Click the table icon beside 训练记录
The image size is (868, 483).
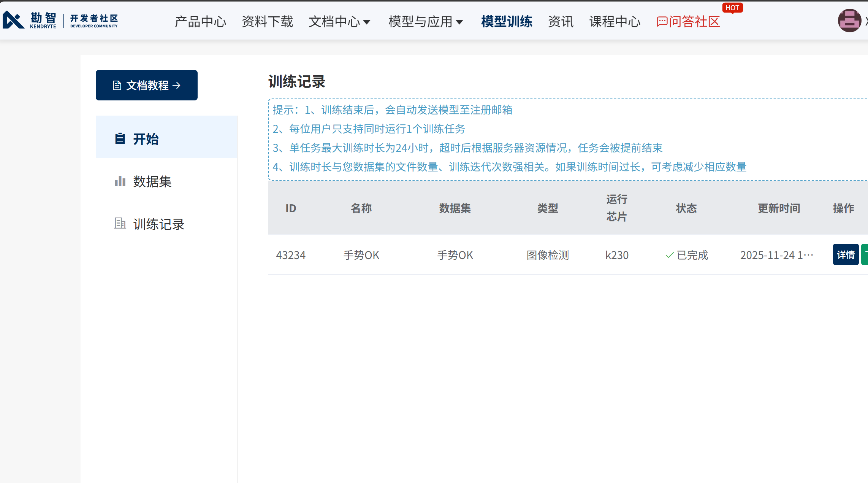pos(120,223)
